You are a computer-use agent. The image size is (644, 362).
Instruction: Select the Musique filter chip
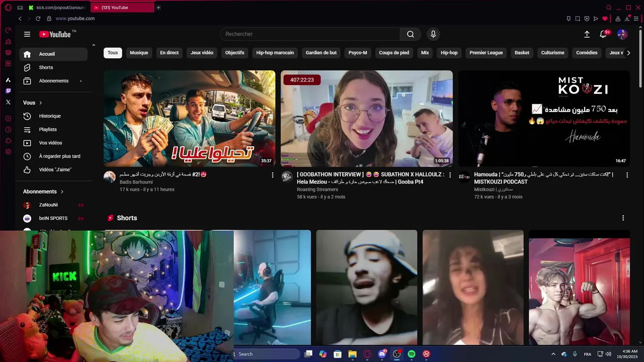139,53
